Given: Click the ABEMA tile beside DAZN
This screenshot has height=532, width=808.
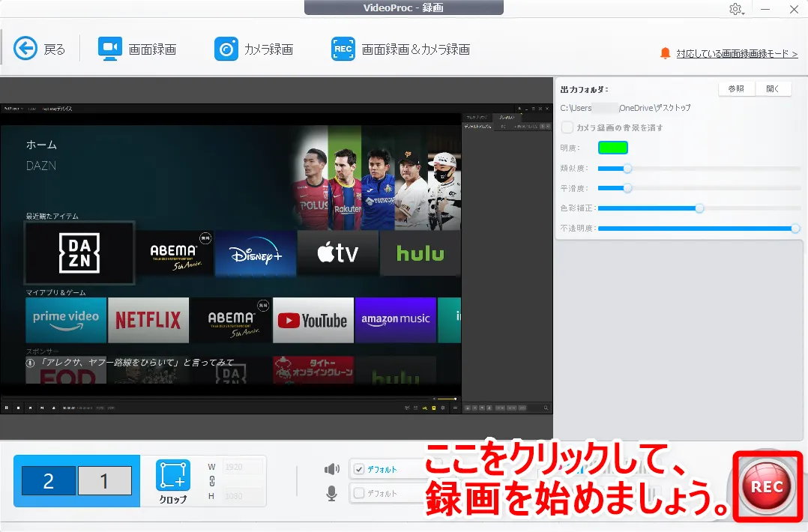Looking at the screenshot, I should (x=175, y=253).
